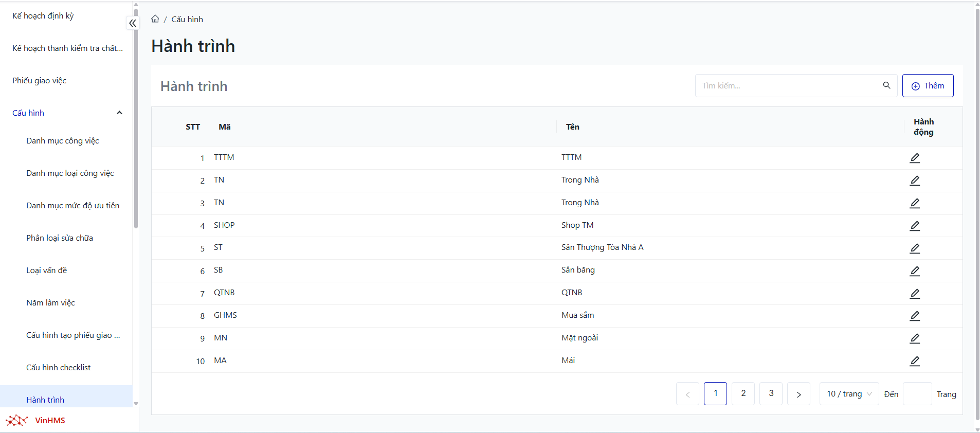Click the Thêm button
This screenshot has height=433, width=980.
tap(928, 86)
